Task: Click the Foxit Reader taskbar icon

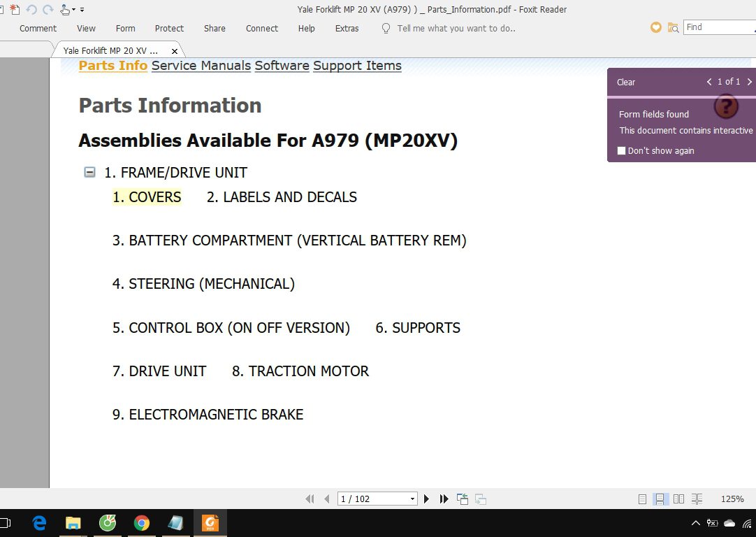Action: (x=210, y=523)
